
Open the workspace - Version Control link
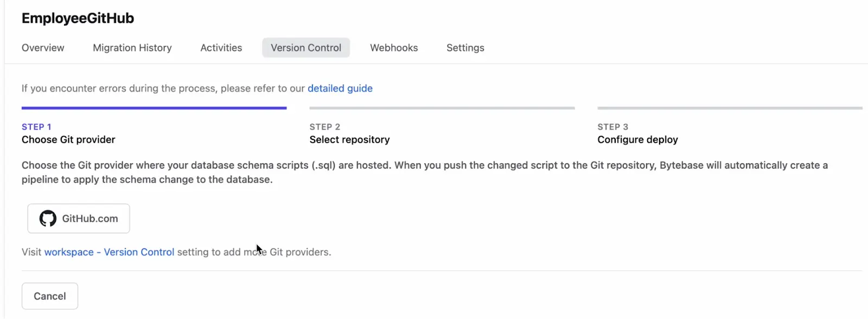[x=109, y=252]
